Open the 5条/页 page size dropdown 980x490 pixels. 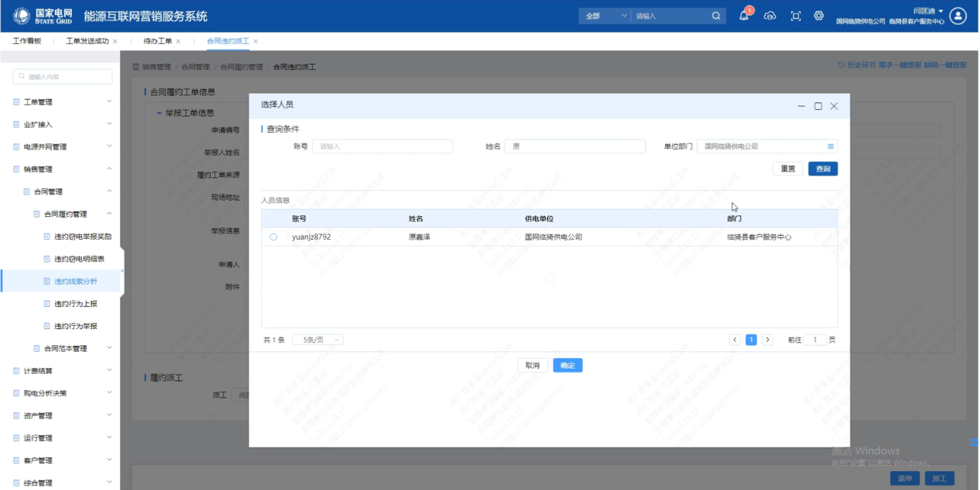coord(318,340)
